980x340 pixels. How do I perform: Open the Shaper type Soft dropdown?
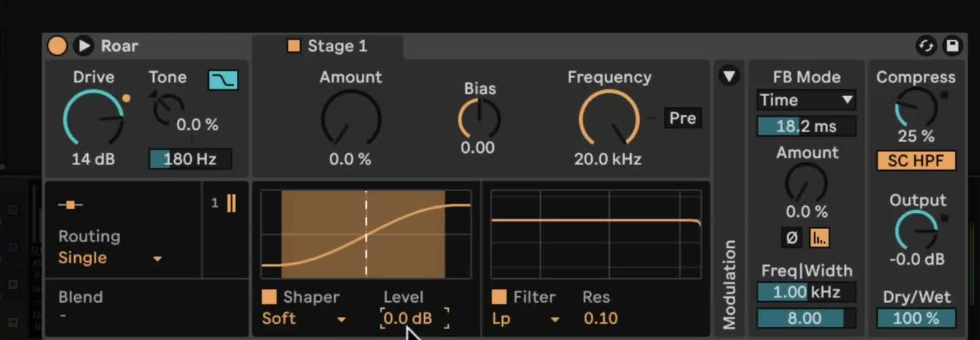coord(304,318)
